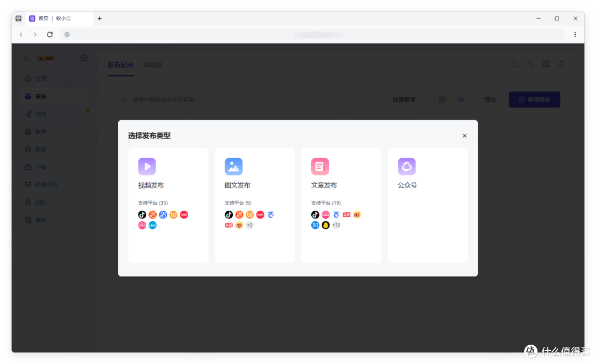
Task: Click red Toutiao icon in 图文发布 card
Action: pos(229,225)
